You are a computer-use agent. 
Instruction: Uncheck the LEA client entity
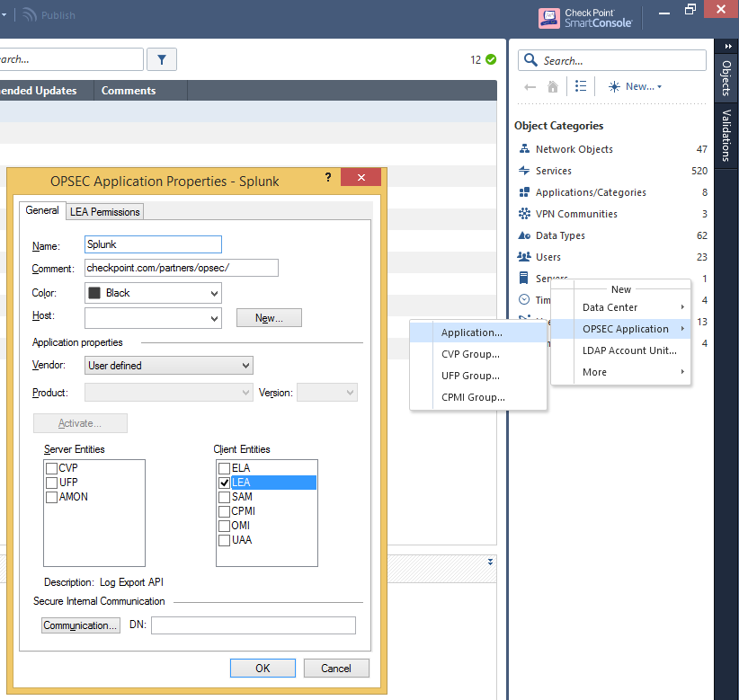click(225, 483)
